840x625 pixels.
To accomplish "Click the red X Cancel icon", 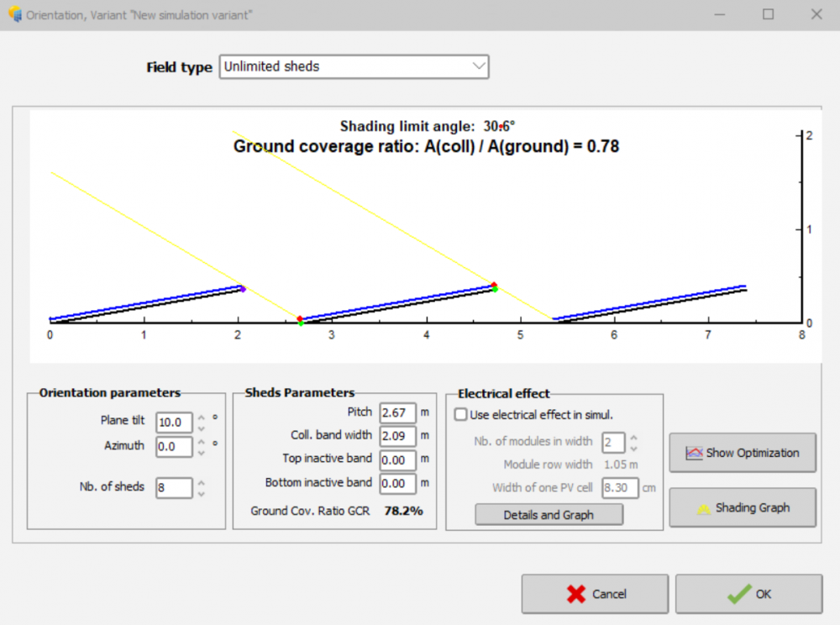I will click(575, 594).
